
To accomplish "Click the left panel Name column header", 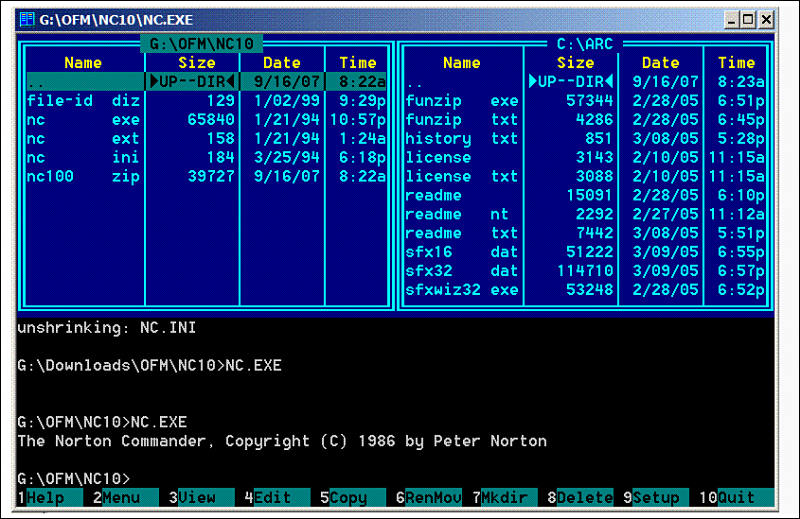I will 83,63.
